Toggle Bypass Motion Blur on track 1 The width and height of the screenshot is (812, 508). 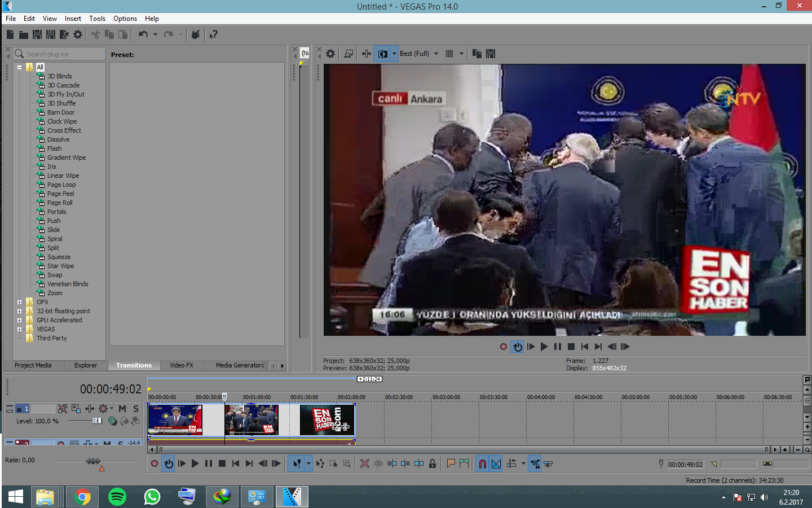click(x=63, y=409)
